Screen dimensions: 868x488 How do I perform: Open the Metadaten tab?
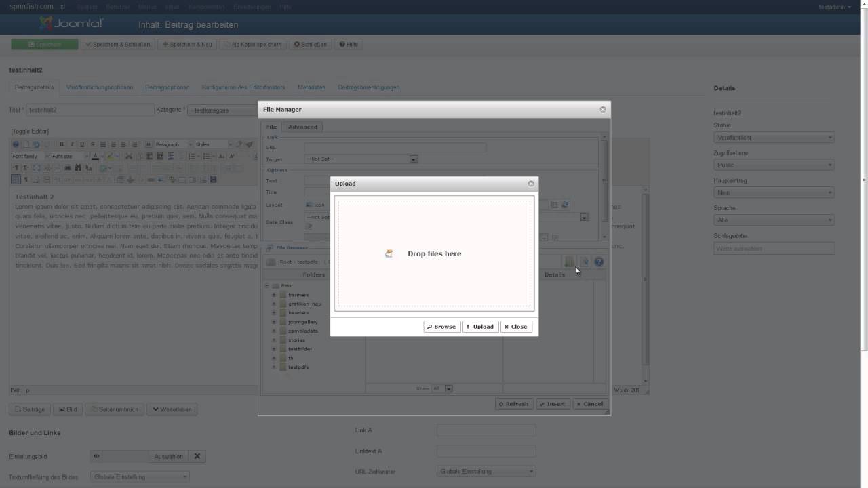tap(311, 87)
